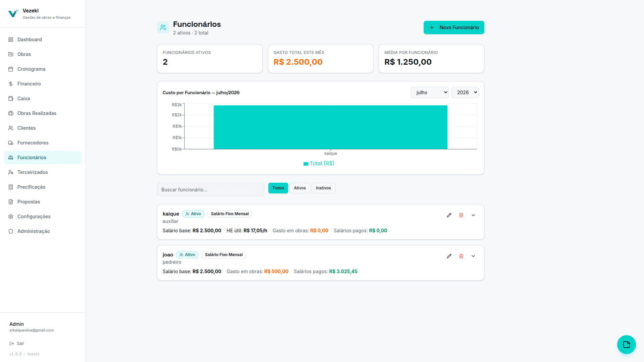Delete joao using the trash icon
The width and height of the screenshot is (644, 362).
click(x=461, y=256)
